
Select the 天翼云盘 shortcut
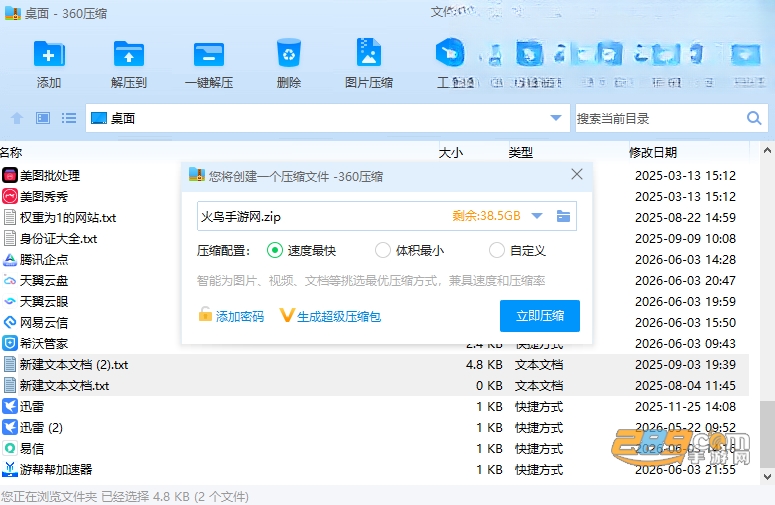tap(35, 281)
